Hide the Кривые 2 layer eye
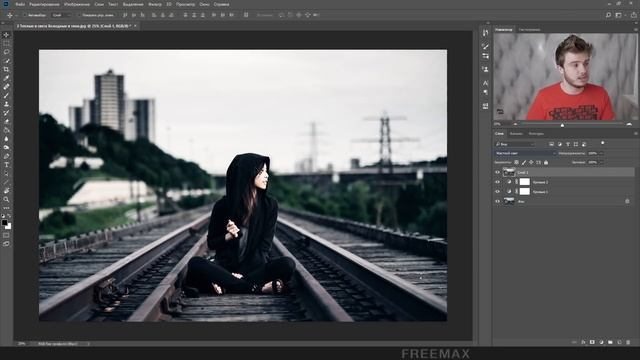The image size is (640, 360). tap(498, 182)
